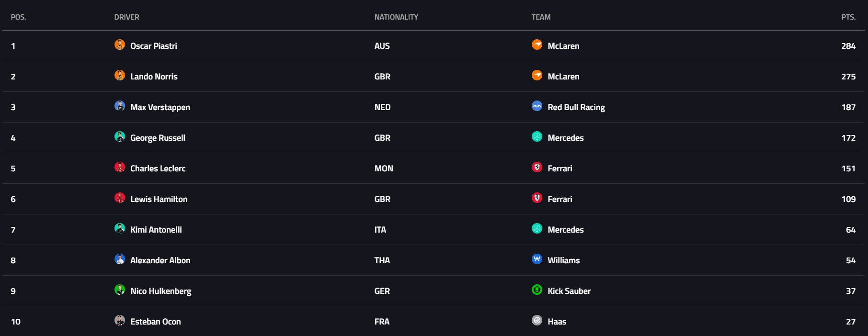Open Charles Leclerc driver name

pyautogui.click(x=158, y=168)
